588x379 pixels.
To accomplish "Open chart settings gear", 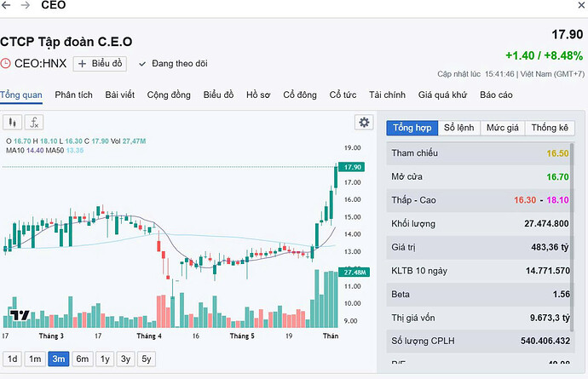I will (365, 122).
